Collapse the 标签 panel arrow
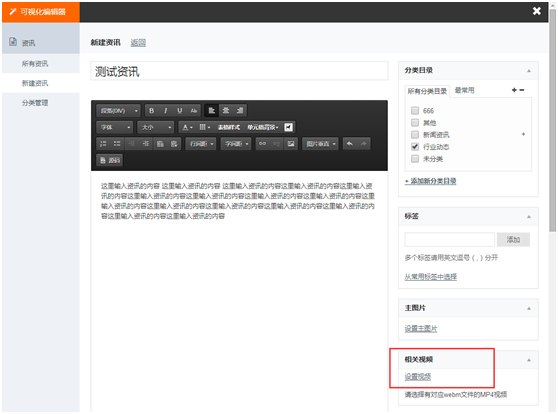This screenshot has height=414, width=558. click(529, 217)
